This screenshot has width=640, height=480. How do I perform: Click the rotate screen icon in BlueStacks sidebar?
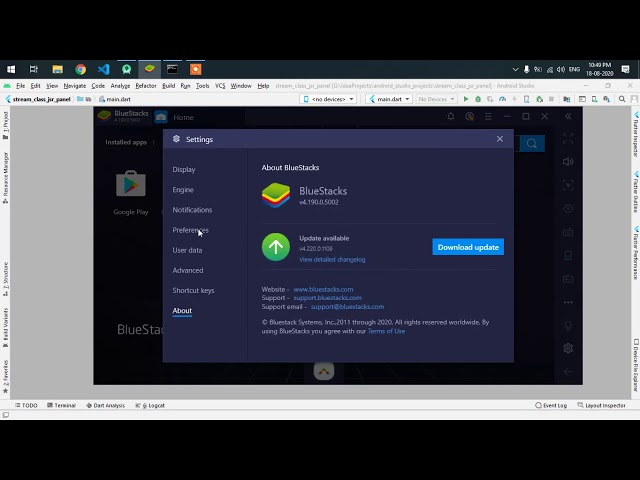(x=568, y=256)
